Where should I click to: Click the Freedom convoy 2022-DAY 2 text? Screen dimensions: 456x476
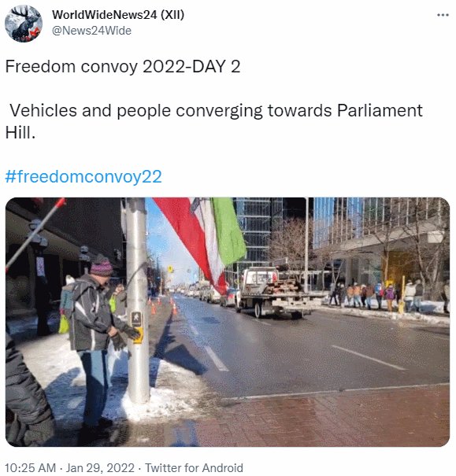pos(123,66)
